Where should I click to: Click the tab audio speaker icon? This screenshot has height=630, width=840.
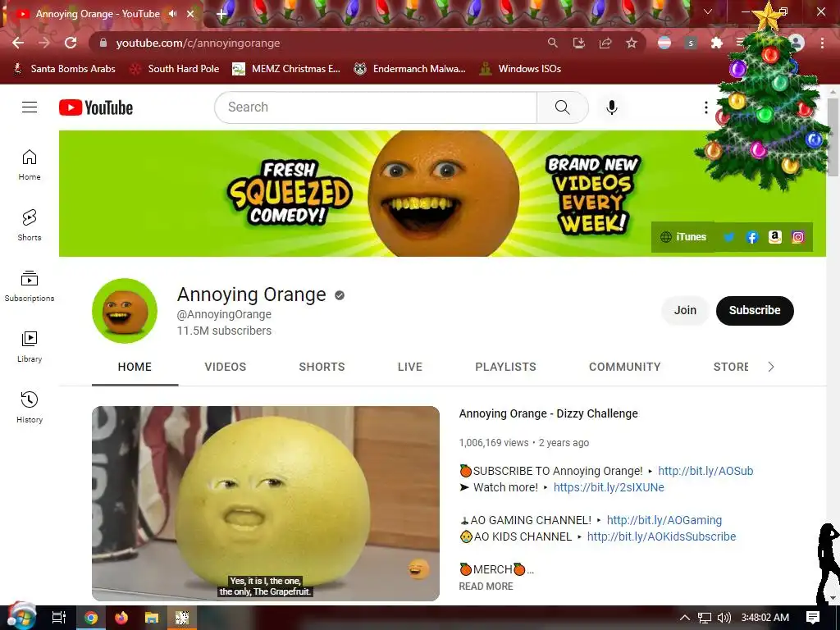tap(172, 14)
